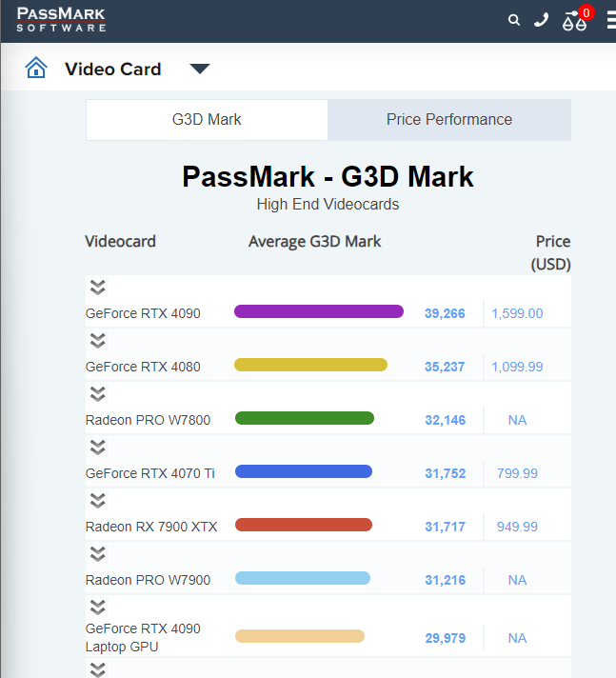Image resolution: width=616 pixels, height=678 pixels.
Task: Click the price 1,099.99
Action: click(517, 367)
